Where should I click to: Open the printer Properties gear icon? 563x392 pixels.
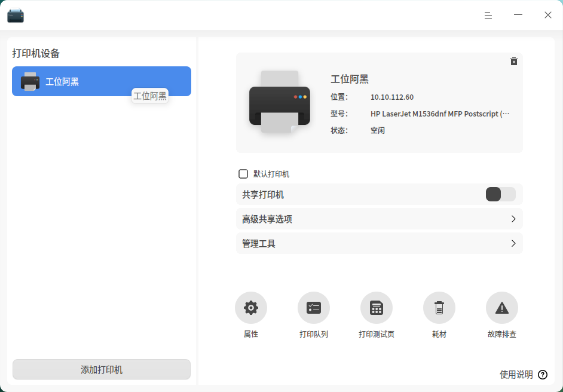point(250,308)
